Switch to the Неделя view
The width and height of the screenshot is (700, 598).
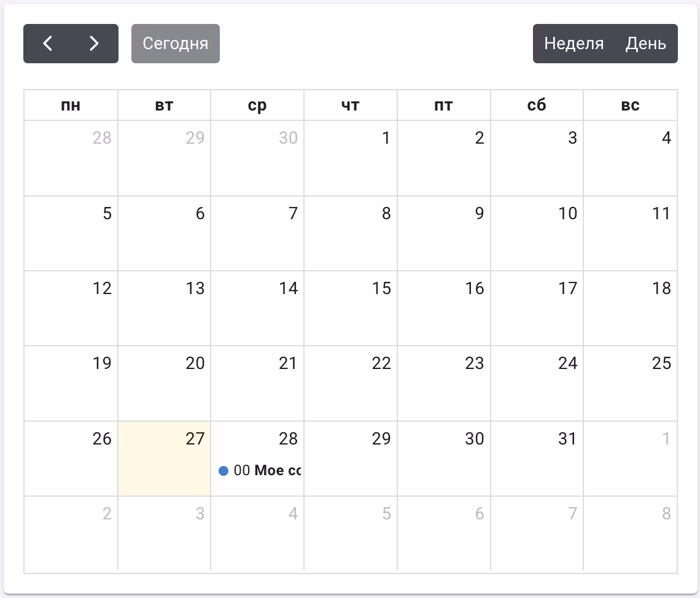574,44
